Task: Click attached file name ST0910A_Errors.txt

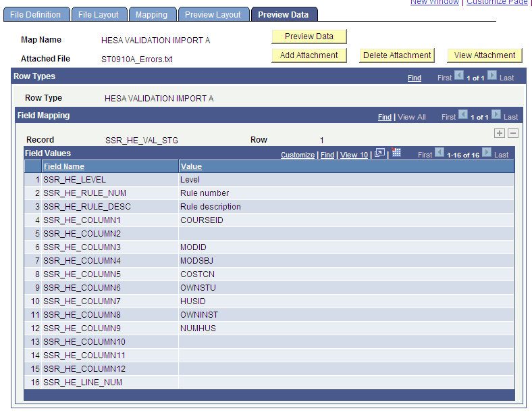Action: [137, 59]
